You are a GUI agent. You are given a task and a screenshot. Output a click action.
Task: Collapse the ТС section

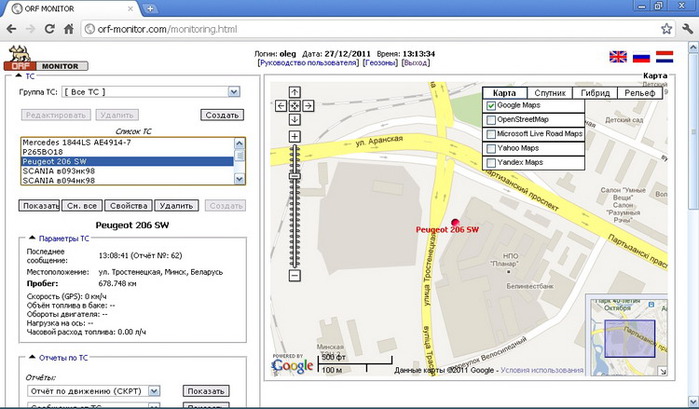click(18, 76)
